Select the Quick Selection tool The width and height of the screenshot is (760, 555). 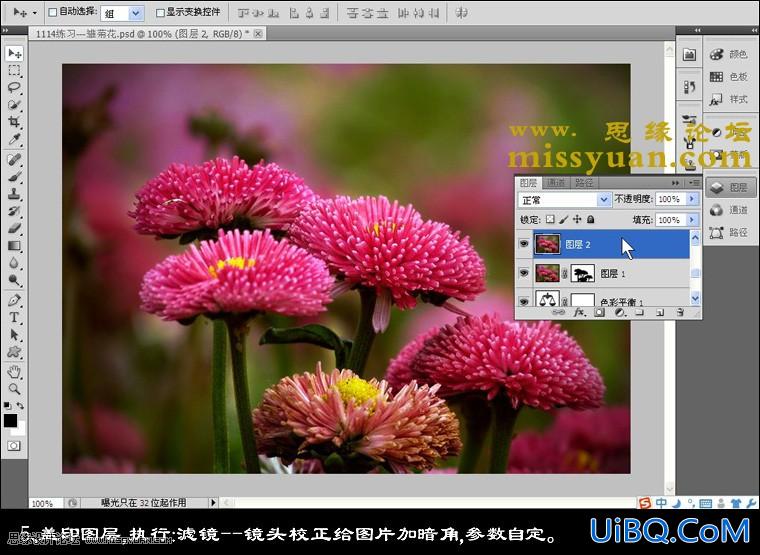[14, 105]
